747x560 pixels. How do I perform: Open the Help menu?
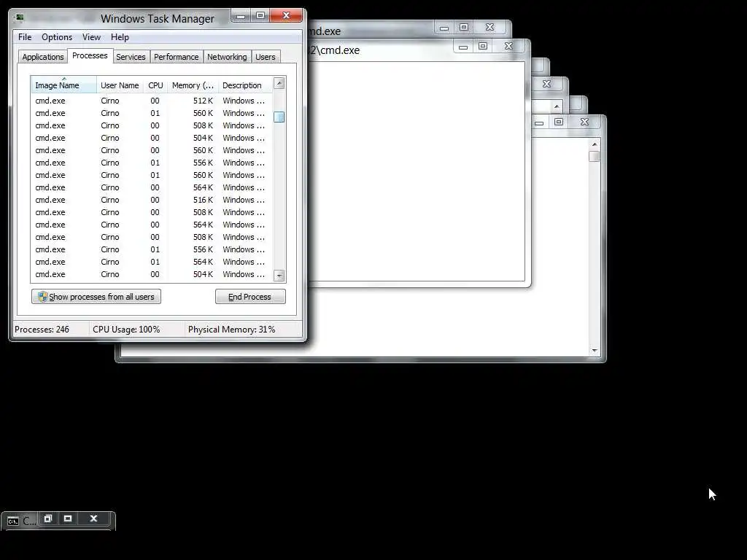point(120,37)
